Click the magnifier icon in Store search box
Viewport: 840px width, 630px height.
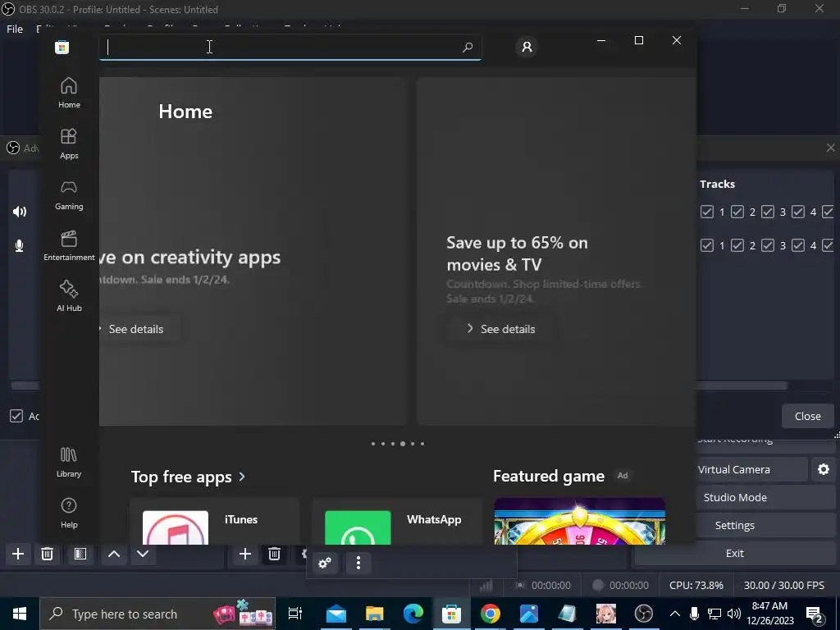tap(467, 47)
